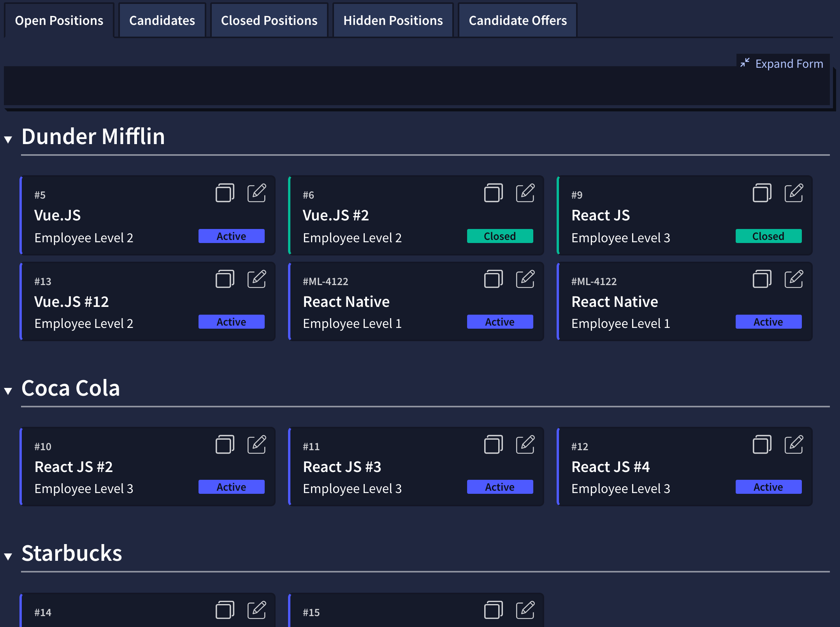The image size is (840, 627).
Task: Click Employee Level 2 on Vue.JS #12
Action: tap(84, 323)
